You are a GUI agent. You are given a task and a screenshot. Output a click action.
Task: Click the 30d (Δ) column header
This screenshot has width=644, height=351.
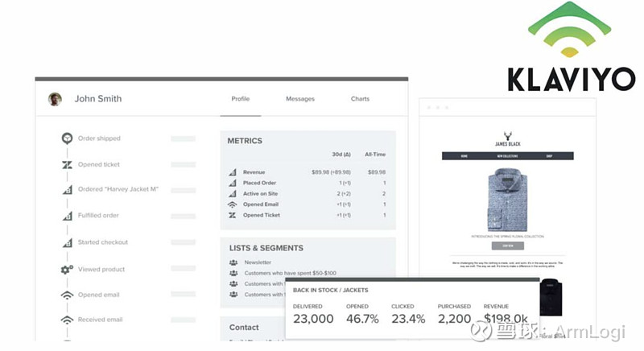click(341, 155)
